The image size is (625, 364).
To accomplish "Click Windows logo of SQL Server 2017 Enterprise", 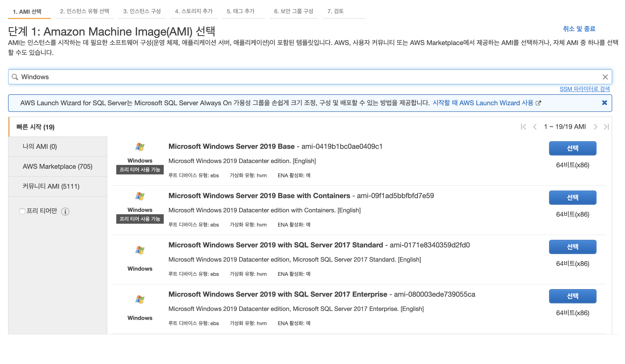I will [140, 299].
